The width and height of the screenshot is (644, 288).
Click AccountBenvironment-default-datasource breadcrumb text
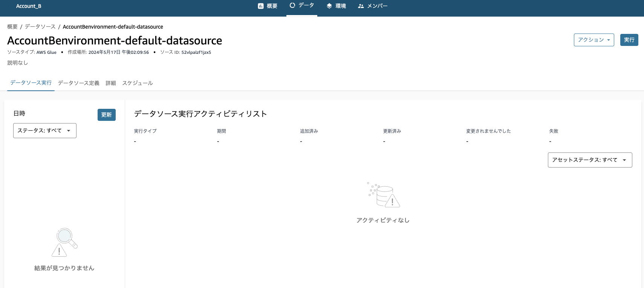[113, 27]
